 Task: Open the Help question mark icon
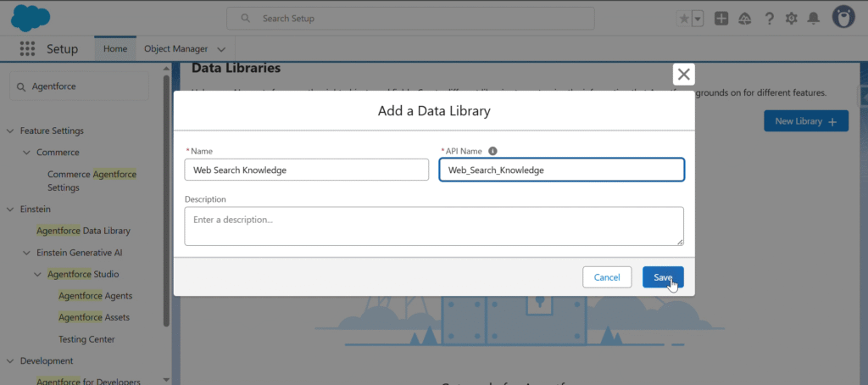coord(769,19)
